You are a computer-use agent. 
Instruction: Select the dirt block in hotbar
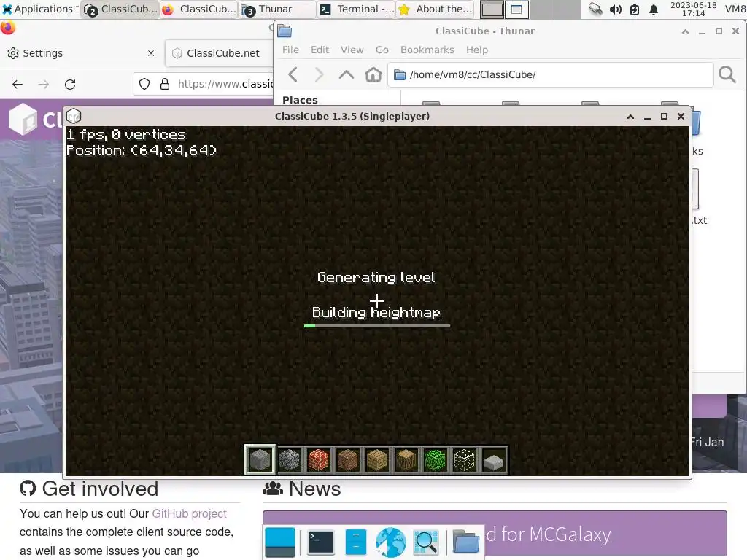(348, 460)
